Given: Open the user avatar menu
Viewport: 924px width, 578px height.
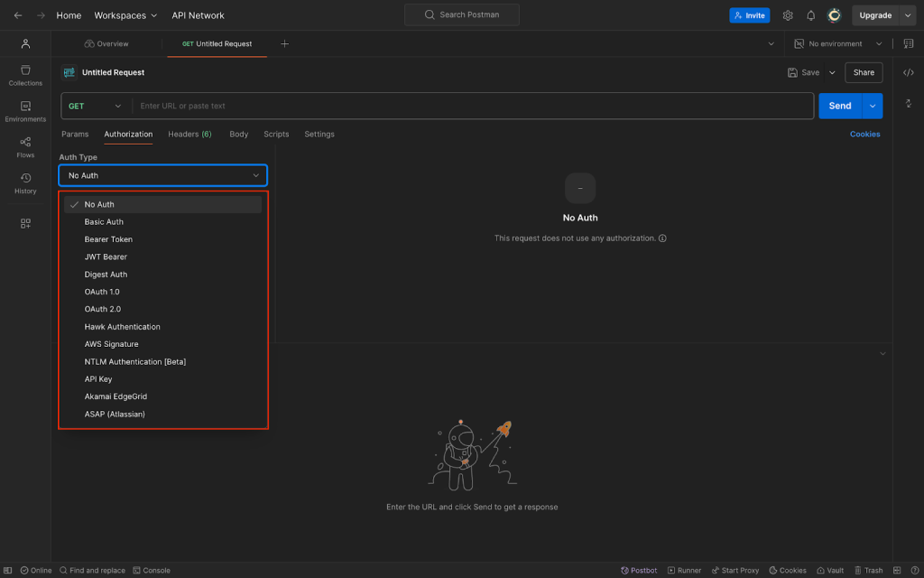Looking at the screenshot, I should [x=834, y=15].
